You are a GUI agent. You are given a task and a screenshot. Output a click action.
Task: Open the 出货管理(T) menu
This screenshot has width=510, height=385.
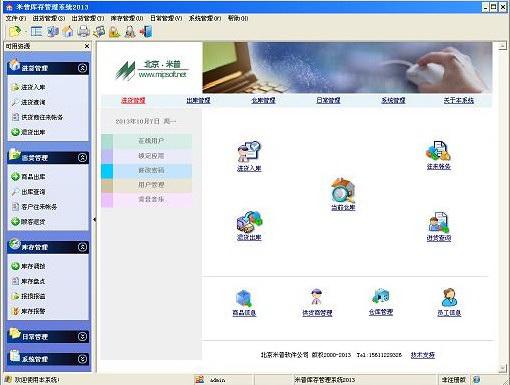coord(88,18)
